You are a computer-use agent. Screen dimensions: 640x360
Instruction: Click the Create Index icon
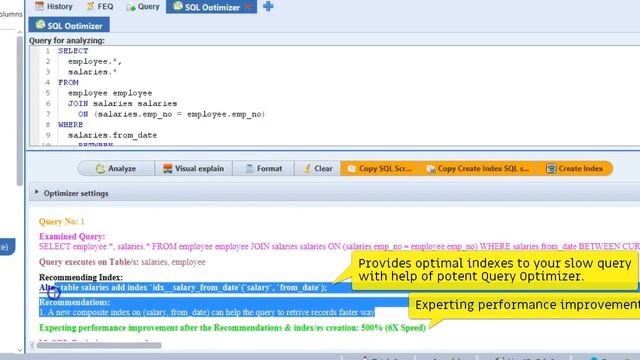[x=551, y=169]
